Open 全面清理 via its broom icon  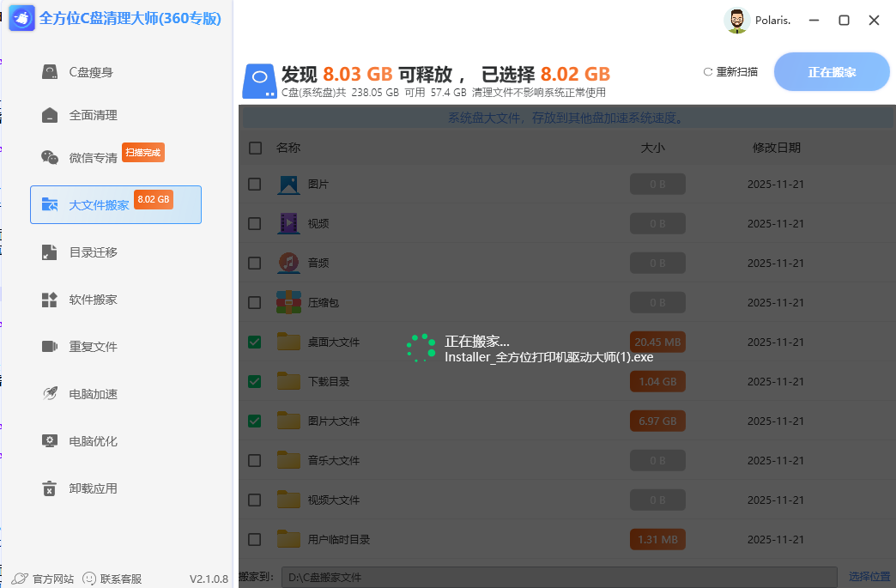point(49,113)
